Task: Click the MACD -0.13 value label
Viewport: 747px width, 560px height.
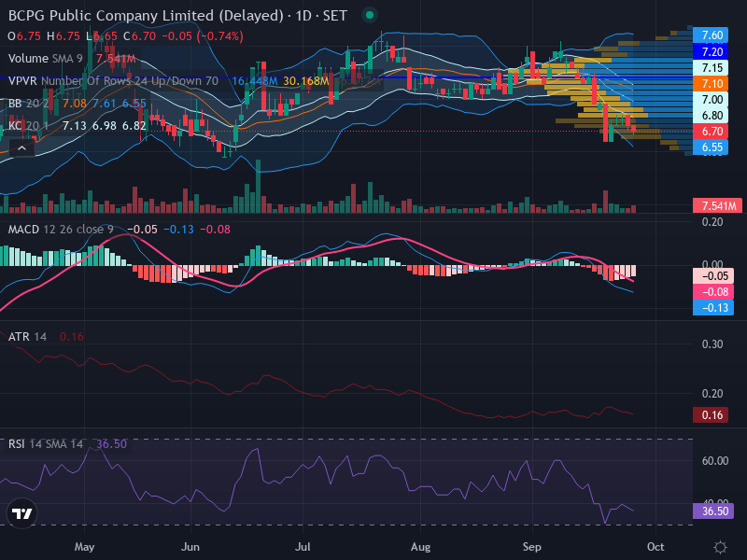Action: pyautogui.click(x=713, y=308)
